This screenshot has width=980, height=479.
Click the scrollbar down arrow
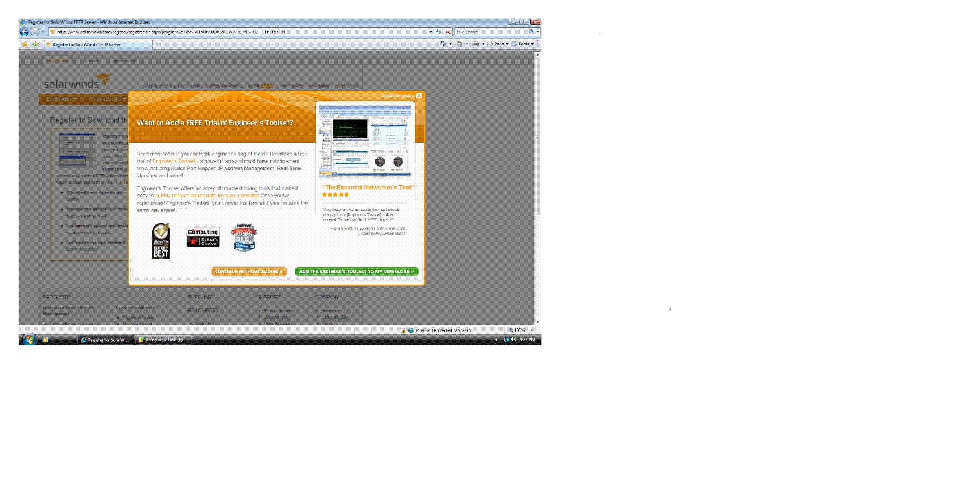(538, 323)
